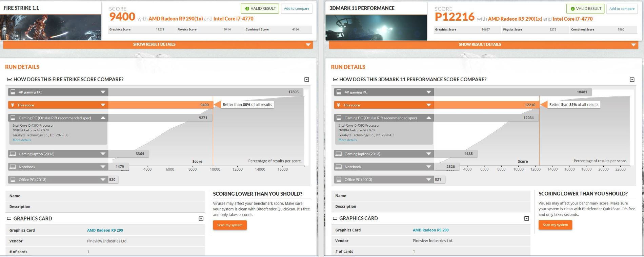Click Add to compare in 3DMark 11 window
This screenshot has width=644, height=257.
click(x=622, y=8)
